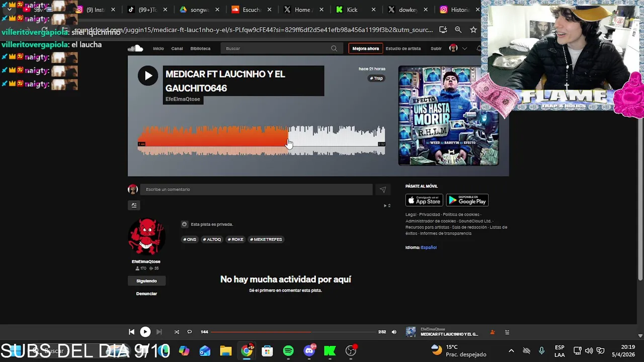This screenshot has width=644, height=362.
Task: Open Spotify from the taskbar
Action: coord(288,351)
